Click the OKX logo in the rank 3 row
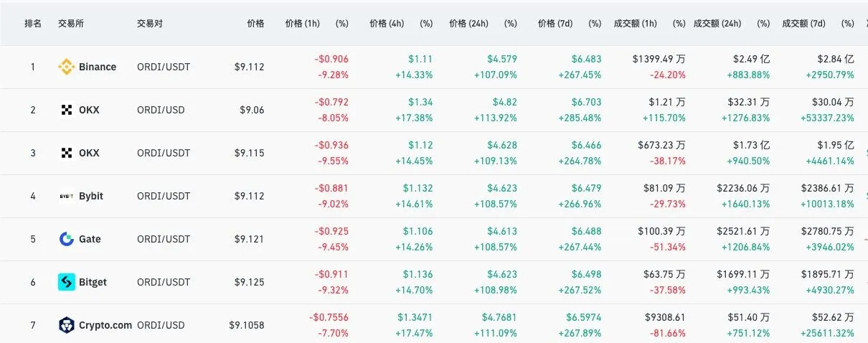This screenshot has width=868, height=343. 67,153
